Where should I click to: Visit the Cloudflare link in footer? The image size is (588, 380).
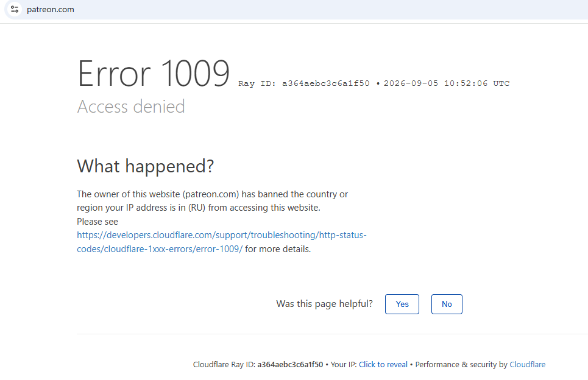click(x=527, y=364)
